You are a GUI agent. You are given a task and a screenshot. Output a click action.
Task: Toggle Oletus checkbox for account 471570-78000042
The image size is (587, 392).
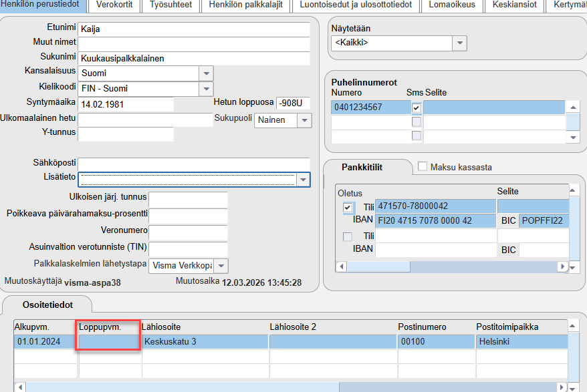(x=348, y=207)
